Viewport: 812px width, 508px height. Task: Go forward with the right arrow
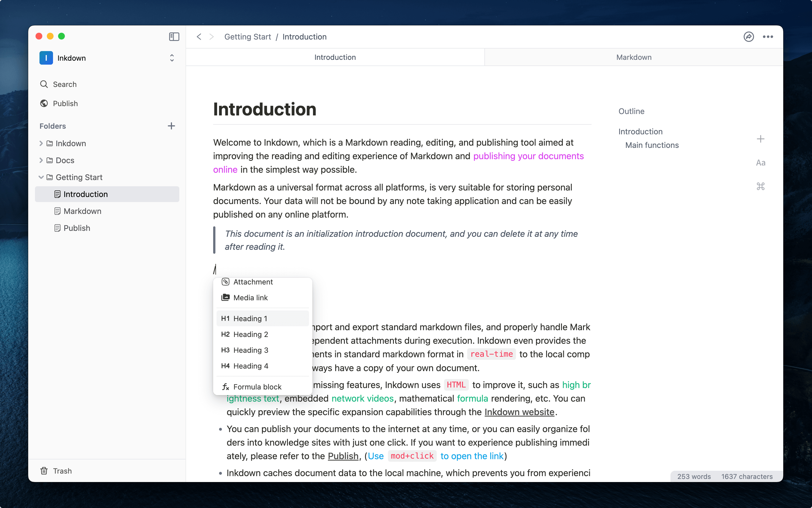tap(211, 37)
